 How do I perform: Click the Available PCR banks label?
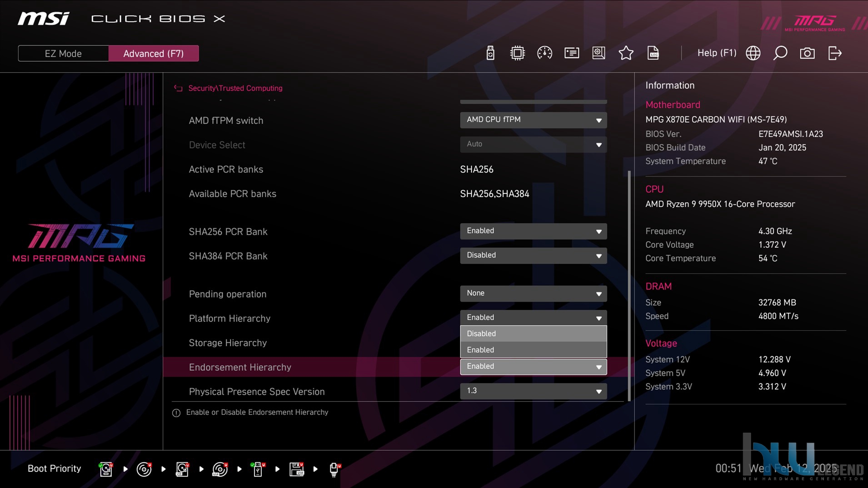coord(232,194)
